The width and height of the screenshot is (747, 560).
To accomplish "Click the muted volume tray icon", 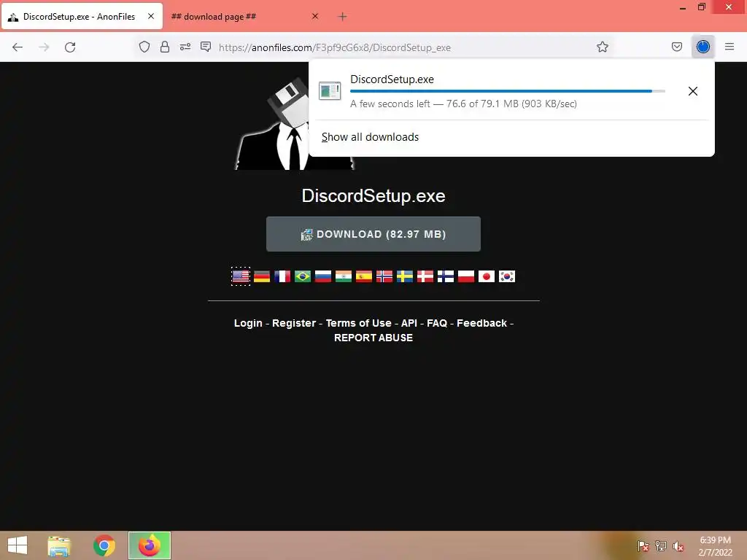I will tap(678, 546).
